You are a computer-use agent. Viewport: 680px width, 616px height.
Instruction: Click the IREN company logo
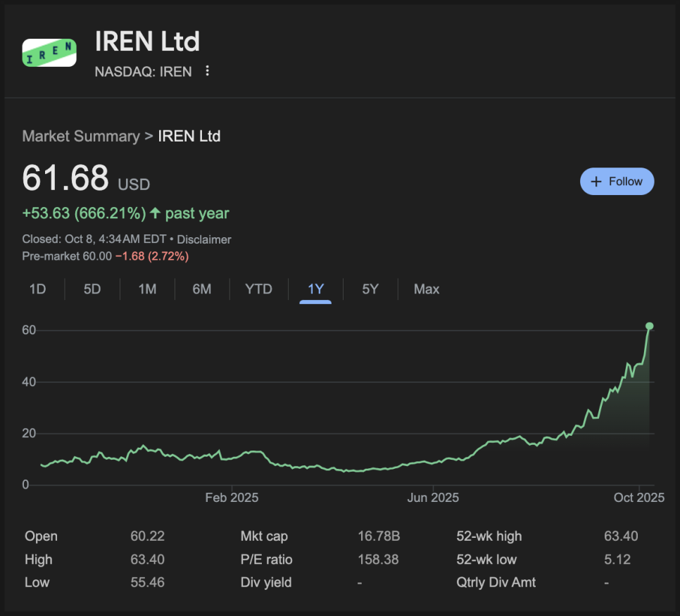(x=49, y=53)
